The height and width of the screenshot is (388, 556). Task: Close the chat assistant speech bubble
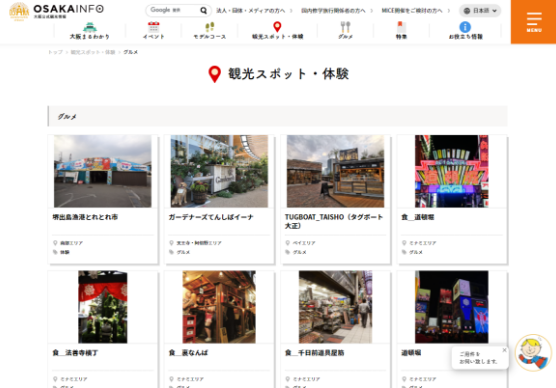click(x=504, y=350)
